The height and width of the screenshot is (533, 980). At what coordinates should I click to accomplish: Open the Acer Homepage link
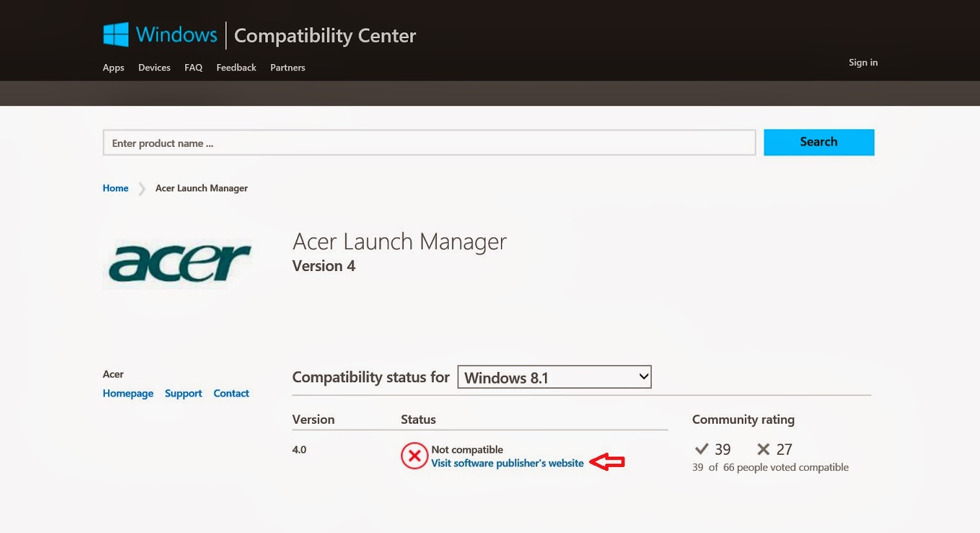pyautogui.click(x=128, y=393)
